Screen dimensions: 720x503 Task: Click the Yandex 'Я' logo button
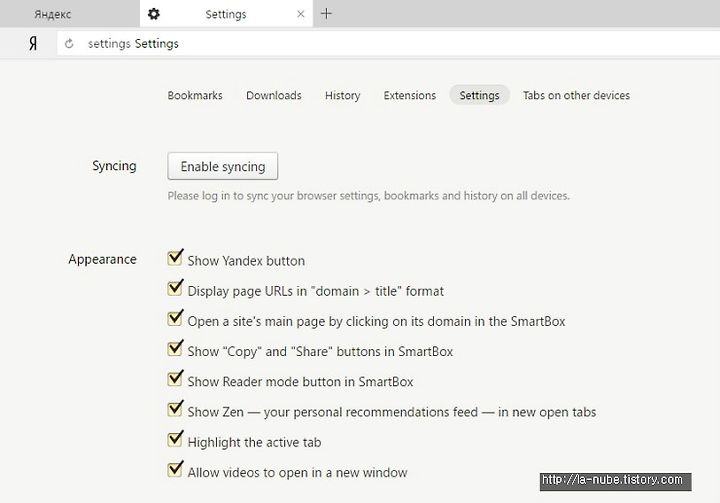[x=33, y=44]
